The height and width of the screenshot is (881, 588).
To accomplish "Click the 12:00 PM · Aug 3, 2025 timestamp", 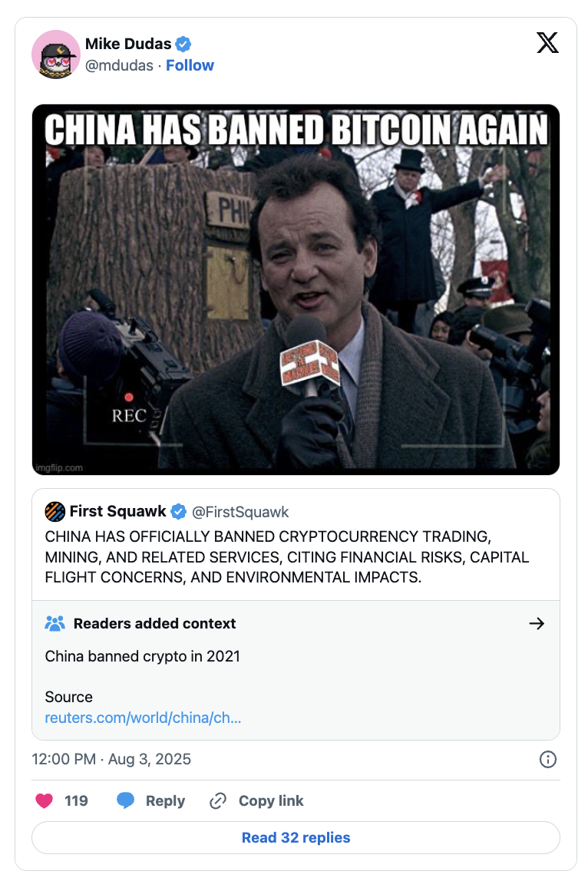I will coord(111,759).
